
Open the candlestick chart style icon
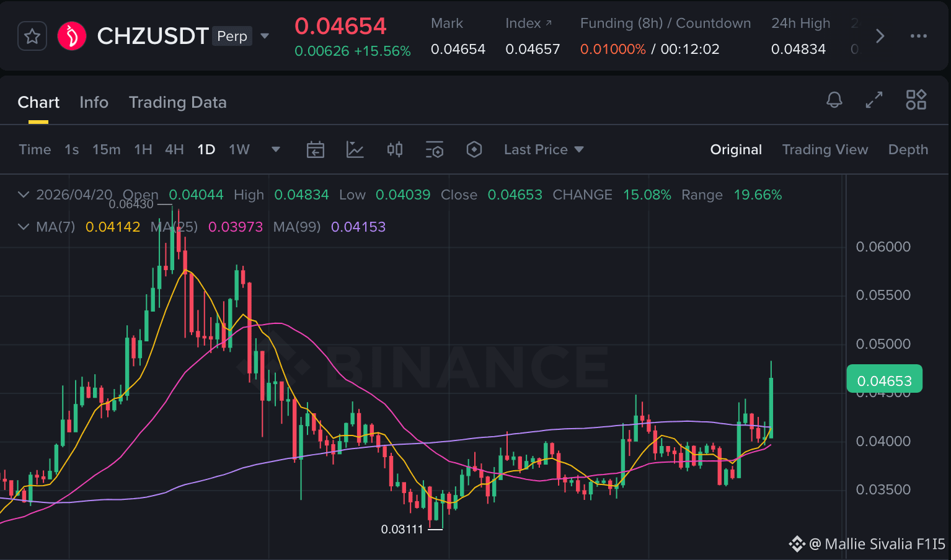395,149
